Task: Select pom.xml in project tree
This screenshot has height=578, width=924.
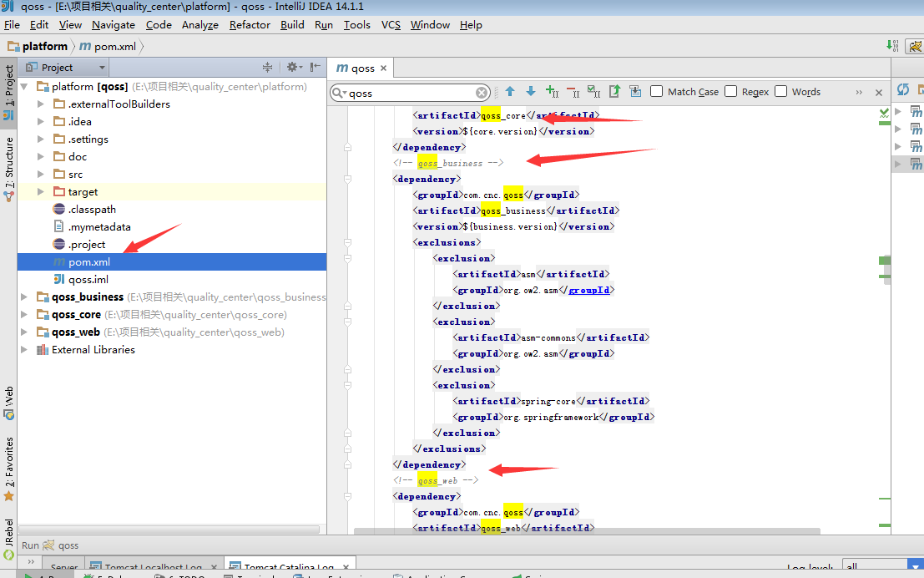Action: click(172, 262)
